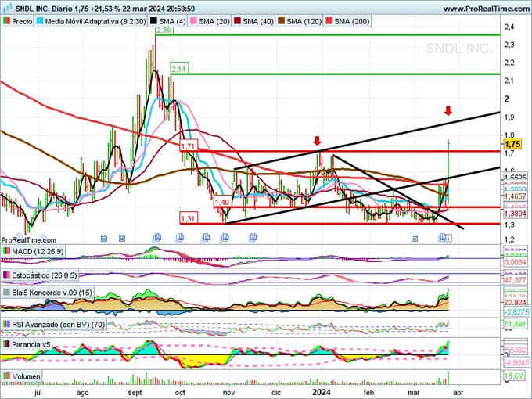
Task: Click the pink SMA (20) color swatch
Action: click(193, 21)
